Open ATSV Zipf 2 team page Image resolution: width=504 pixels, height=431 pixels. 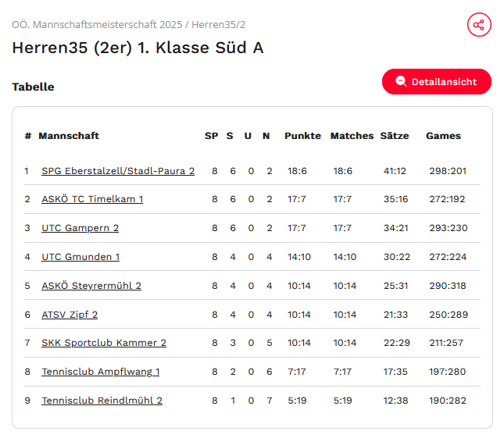pos(70,315)
